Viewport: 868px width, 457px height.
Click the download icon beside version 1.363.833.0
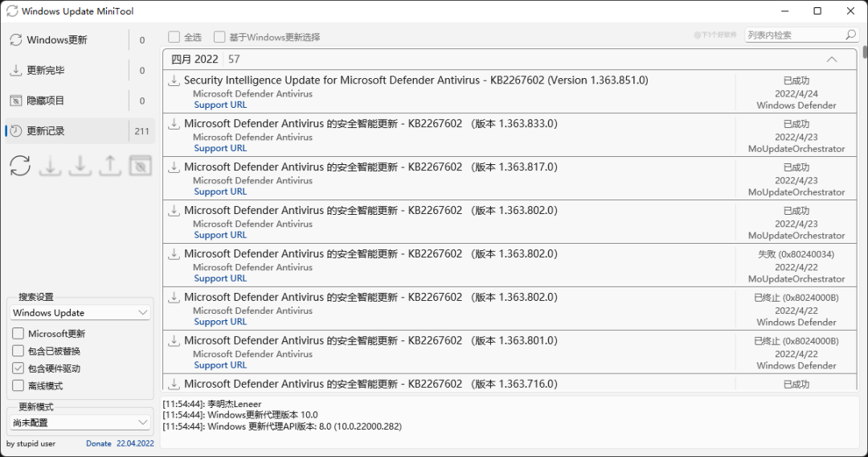coord(174,124)
